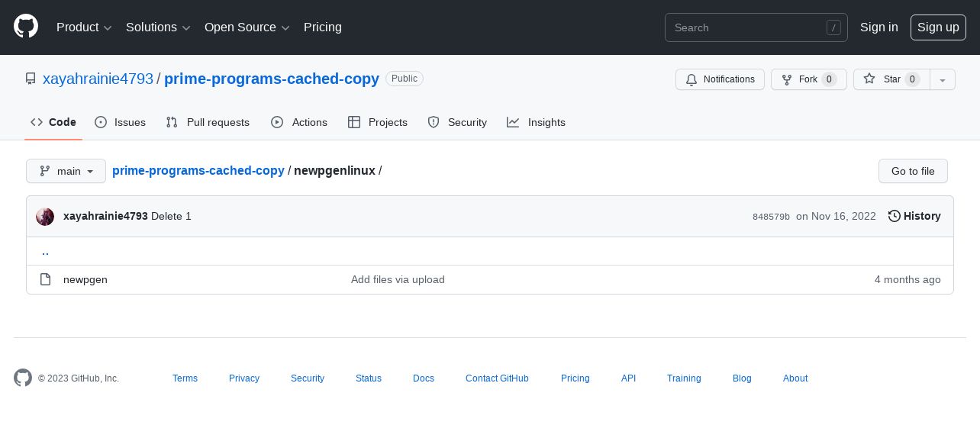Open the Privacy footer link
The image size is (980, 425).
244,378
